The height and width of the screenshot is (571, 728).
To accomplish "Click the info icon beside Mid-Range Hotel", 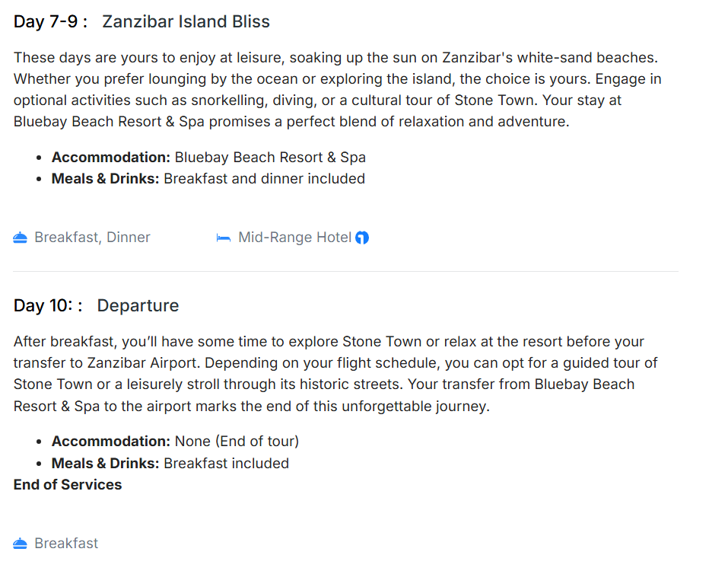I will click(x=362, y=238).
